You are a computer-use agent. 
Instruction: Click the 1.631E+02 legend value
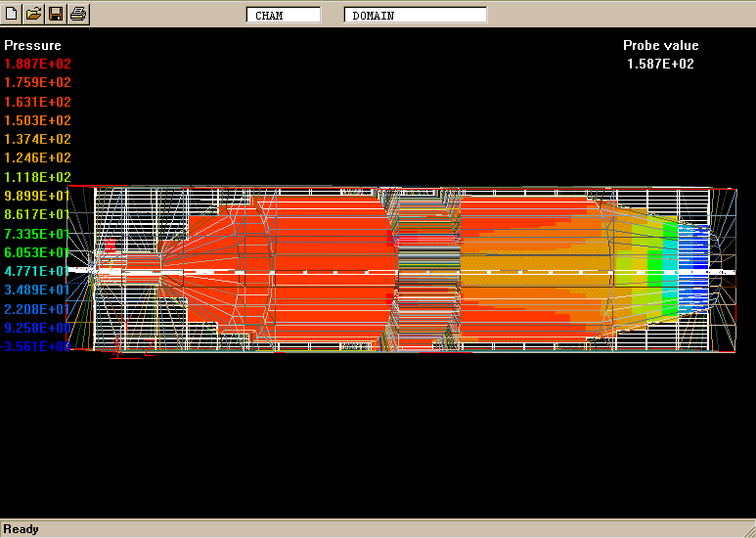(37, 102)
